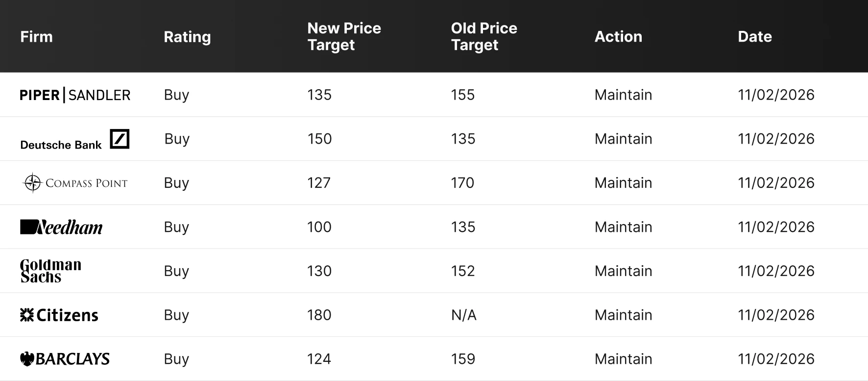The image size is (868, 381).
Task: Click the Goldman Sachs logo
Action: click(50, 271)
